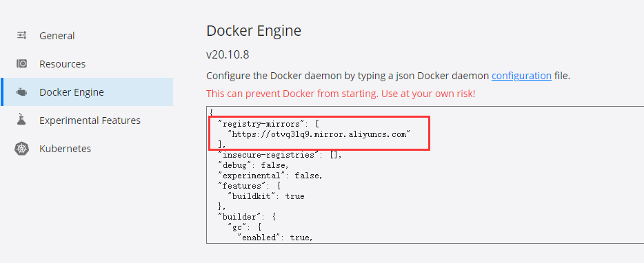
Task: Click inside the JSON daemon config editor
Action: pyautogui.click(x=425, y=175)
